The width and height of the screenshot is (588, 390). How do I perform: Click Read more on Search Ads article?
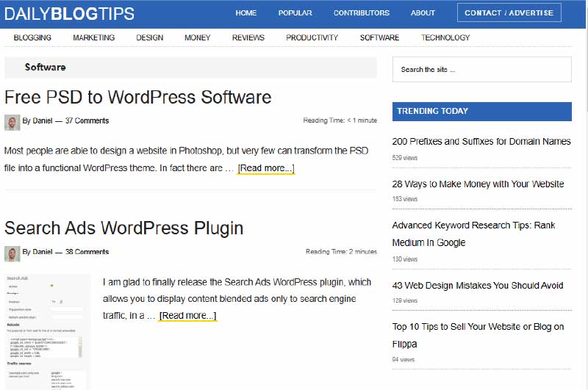(x=187, y=316)
